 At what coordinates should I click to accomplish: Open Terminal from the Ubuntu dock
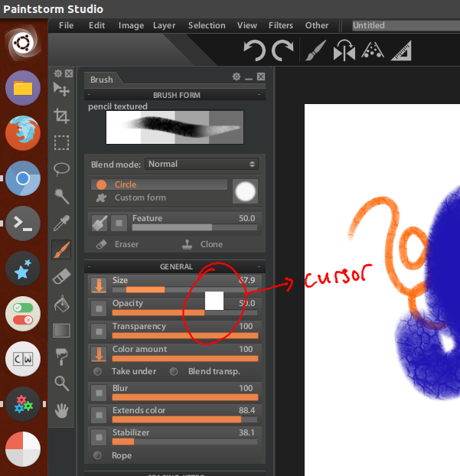click(23, 223)
